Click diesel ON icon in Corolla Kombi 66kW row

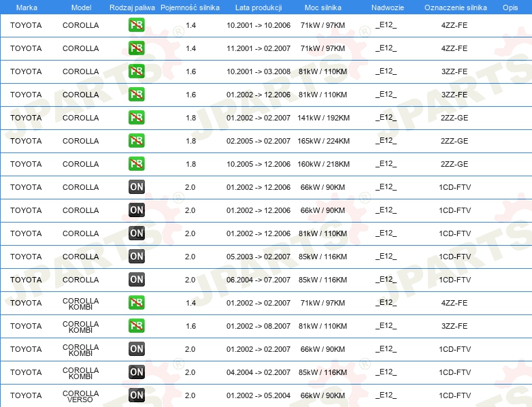136,348
